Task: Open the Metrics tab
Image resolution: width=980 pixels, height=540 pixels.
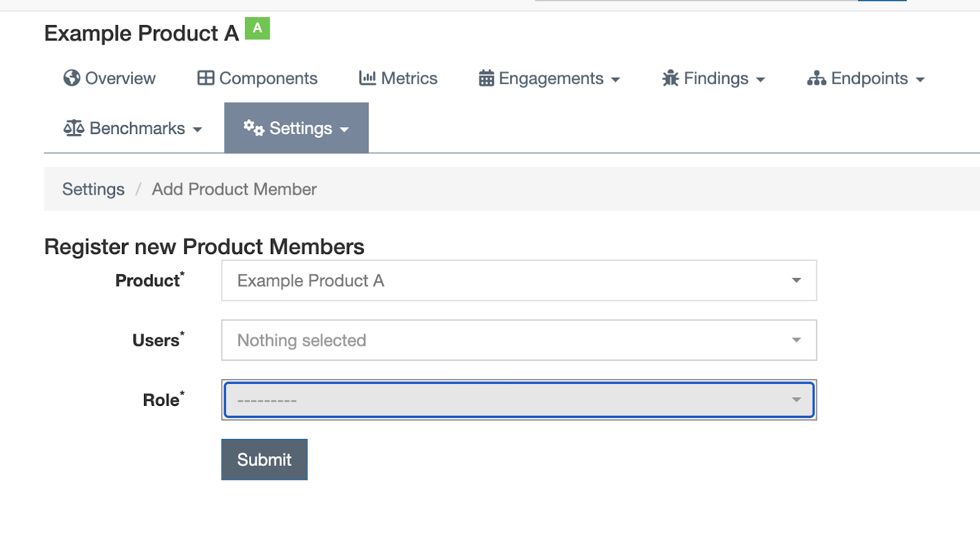Action: (409, 78)
